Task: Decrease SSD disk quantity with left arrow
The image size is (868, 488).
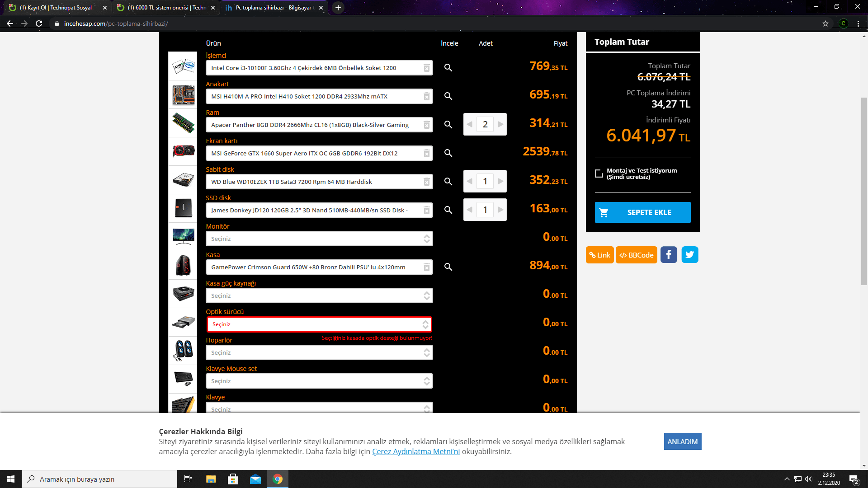Action: (x=470, y=210)
